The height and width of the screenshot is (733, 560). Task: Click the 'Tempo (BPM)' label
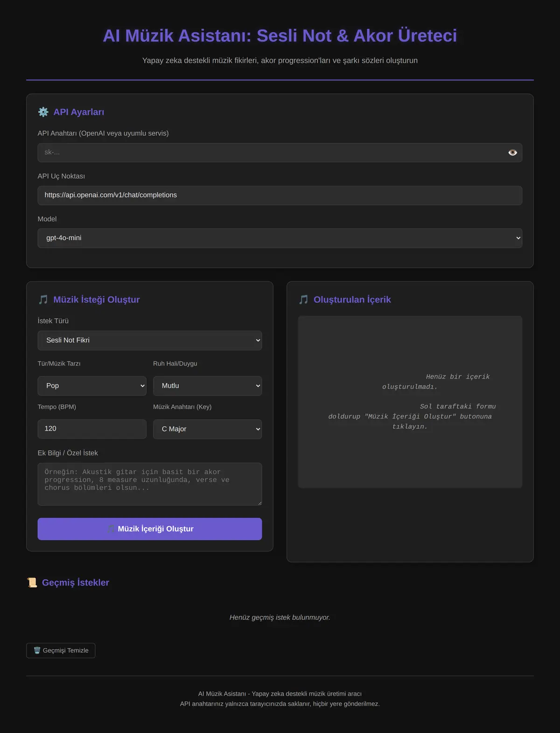click(57, 407)
